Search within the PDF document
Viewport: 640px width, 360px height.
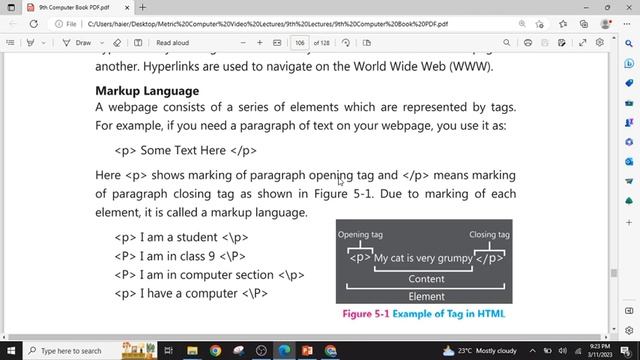click(x=507, y=42)
